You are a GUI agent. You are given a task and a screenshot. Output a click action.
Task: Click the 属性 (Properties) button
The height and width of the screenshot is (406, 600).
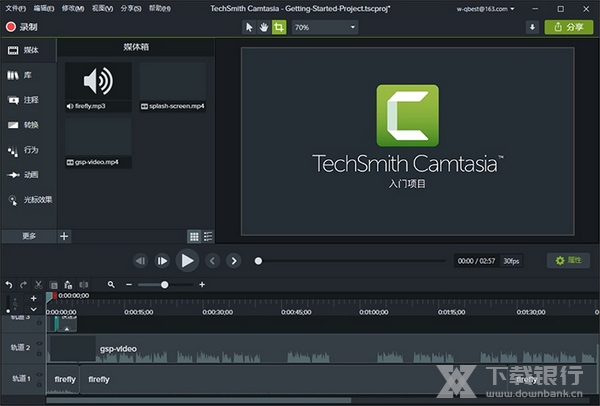568,260
